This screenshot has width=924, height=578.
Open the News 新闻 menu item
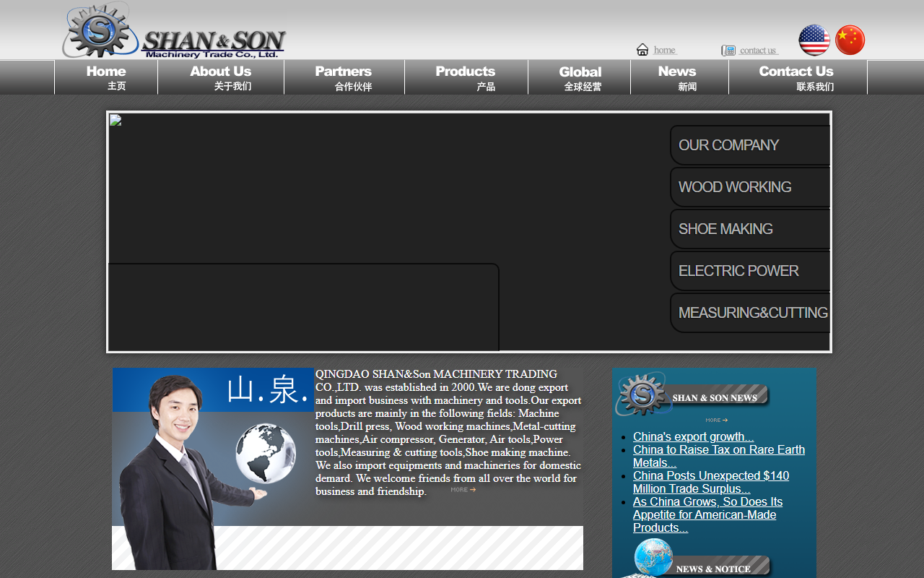pos(679,77)
